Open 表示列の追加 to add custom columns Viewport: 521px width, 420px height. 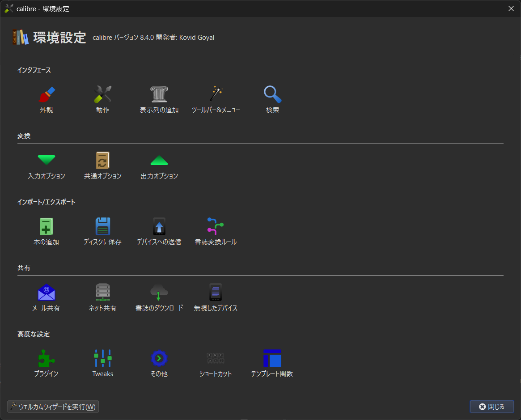coord(159,98)
